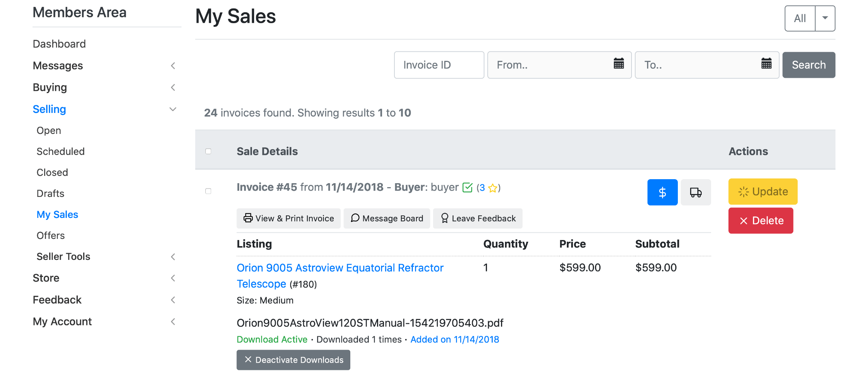Focus the Invoice ID search field
Image resolution: width=868 pixels, height=375 pixels.
click(439, 65)
